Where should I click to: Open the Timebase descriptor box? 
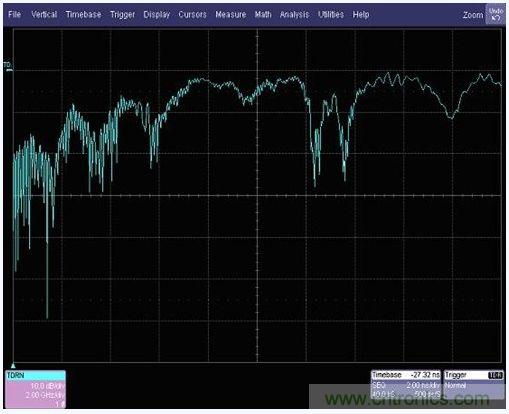[406, 385]
